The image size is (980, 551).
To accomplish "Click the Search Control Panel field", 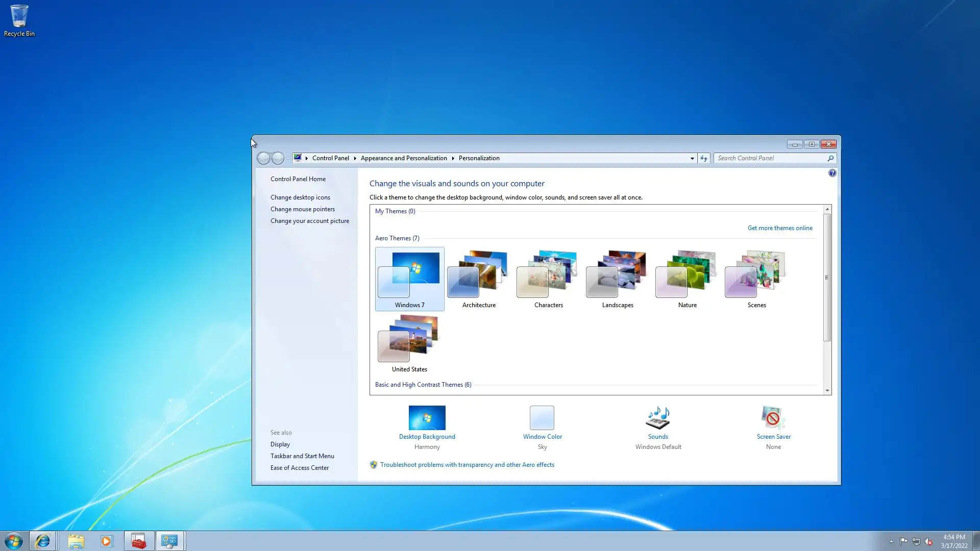I will (770, 158).
